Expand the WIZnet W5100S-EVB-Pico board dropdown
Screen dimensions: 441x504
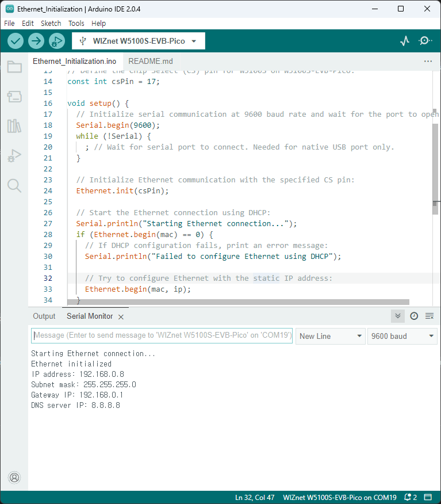139,41
